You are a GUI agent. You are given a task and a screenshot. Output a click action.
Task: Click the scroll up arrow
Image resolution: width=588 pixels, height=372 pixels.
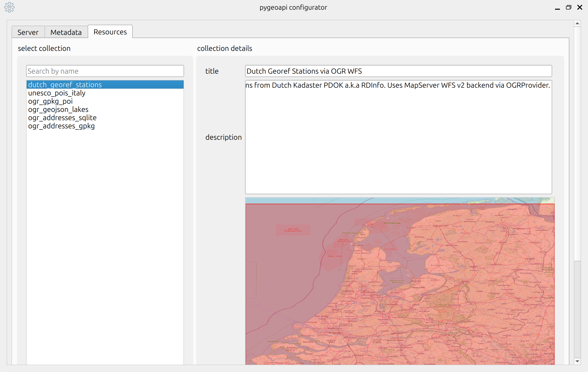coord(577,23)
